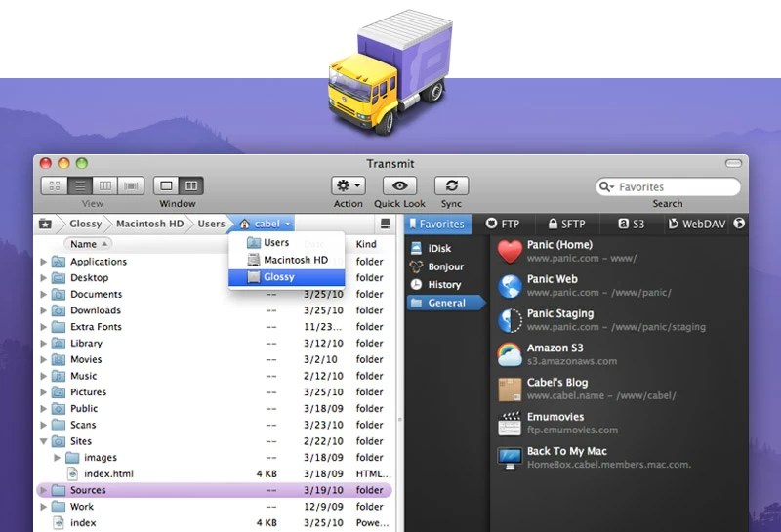
Task: Select the Scans folder row
Action: coord(214,425)
